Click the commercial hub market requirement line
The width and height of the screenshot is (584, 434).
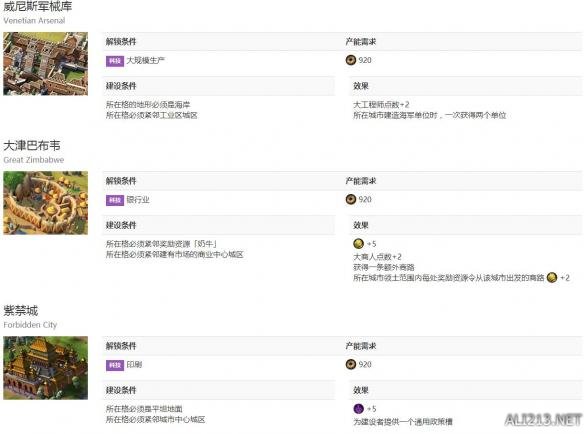click(x=175, y=254)
